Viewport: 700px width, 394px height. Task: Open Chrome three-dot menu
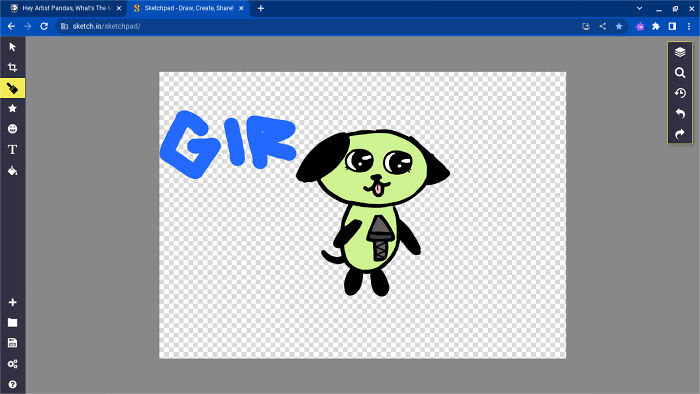(689, 26)
